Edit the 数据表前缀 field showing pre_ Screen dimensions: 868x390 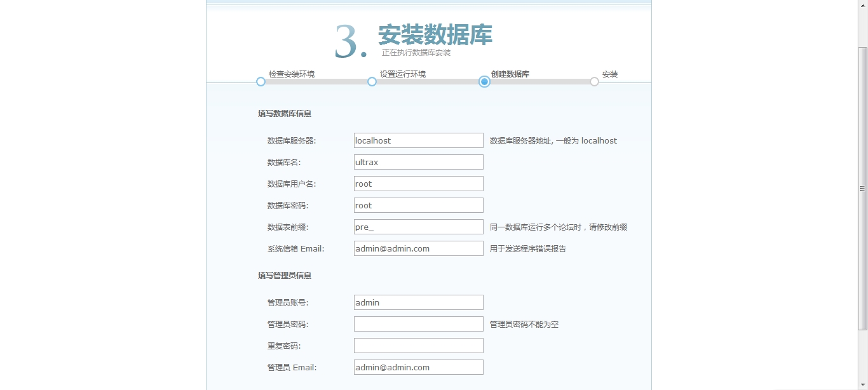(418, 227)
